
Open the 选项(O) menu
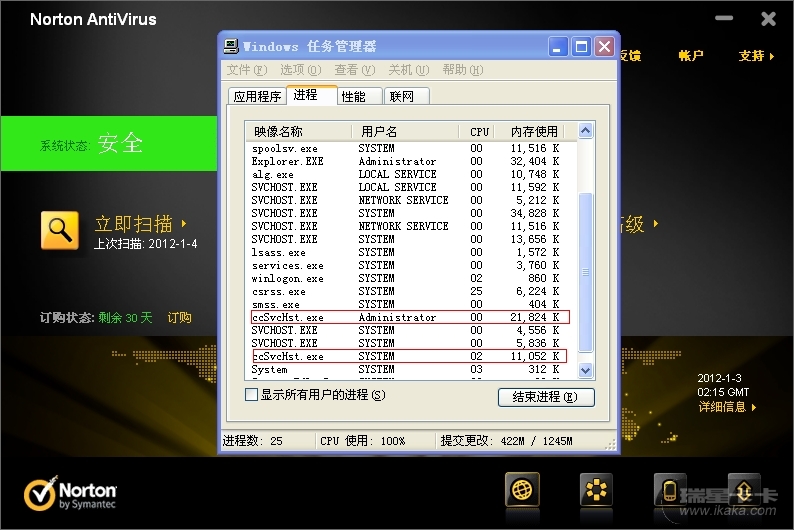[x=301, y=69]
